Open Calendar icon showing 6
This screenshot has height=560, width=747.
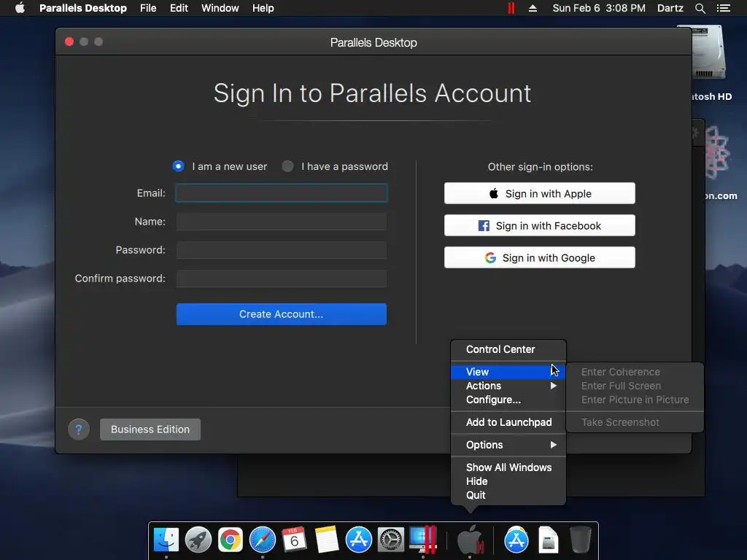click(295, 540)
